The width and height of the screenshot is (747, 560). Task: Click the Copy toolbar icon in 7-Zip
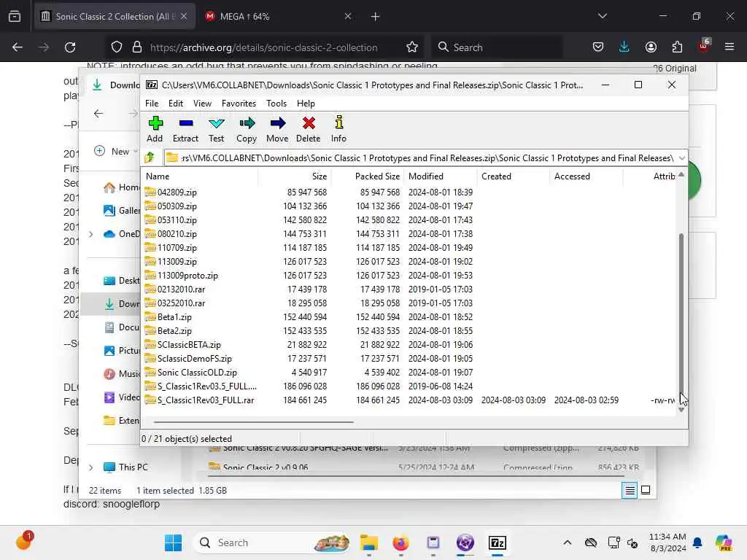[x=247, y=129]
